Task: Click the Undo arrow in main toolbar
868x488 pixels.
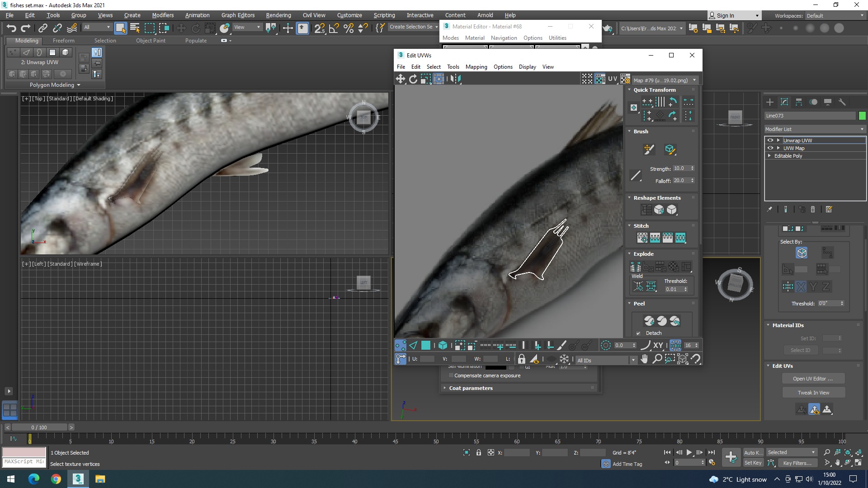Action: tap(11, 28)
